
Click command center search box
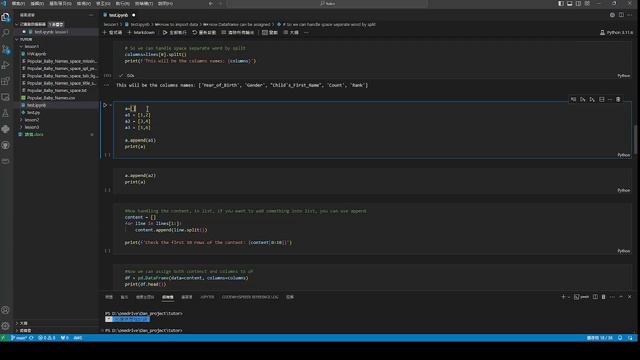click(328, 4)
